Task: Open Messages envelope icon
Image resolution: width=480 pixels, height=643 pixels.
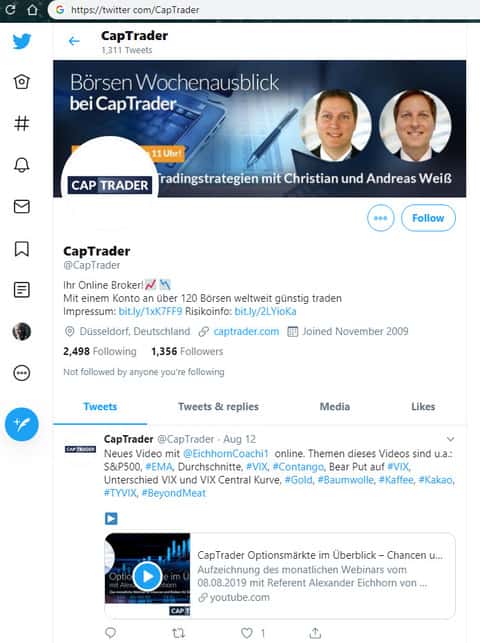Action: click(x=22, y=207)
